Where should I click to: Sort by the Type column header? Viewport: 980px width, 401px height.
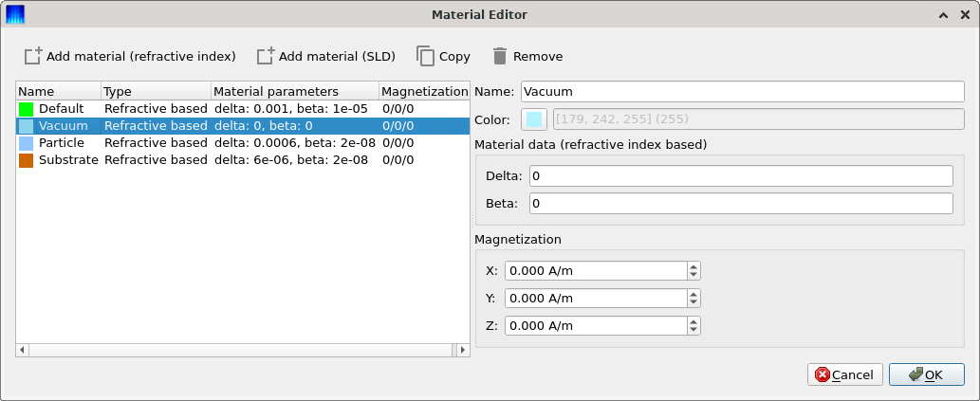pyautogui.click(x=156, y=92)
